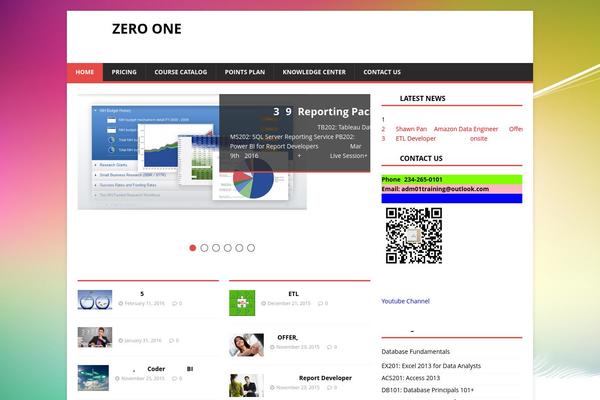Open the ETL Developer onsite news link
This screenshot has width=600, height=400.
pyautogui.click(x=441, y=139)
